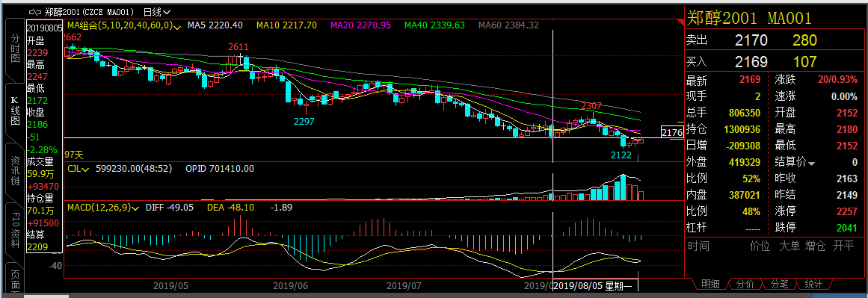The width and height of the screenshot is (868, 298).
Task: Click the 郑醇2001 MA001 quote panel header
Action: [x=750, y=18]
